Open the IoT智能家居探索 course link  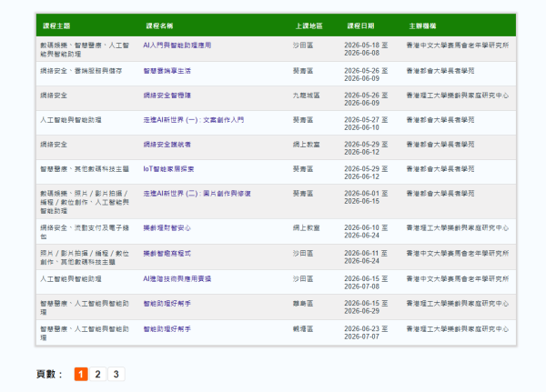[x=168, y=169]
